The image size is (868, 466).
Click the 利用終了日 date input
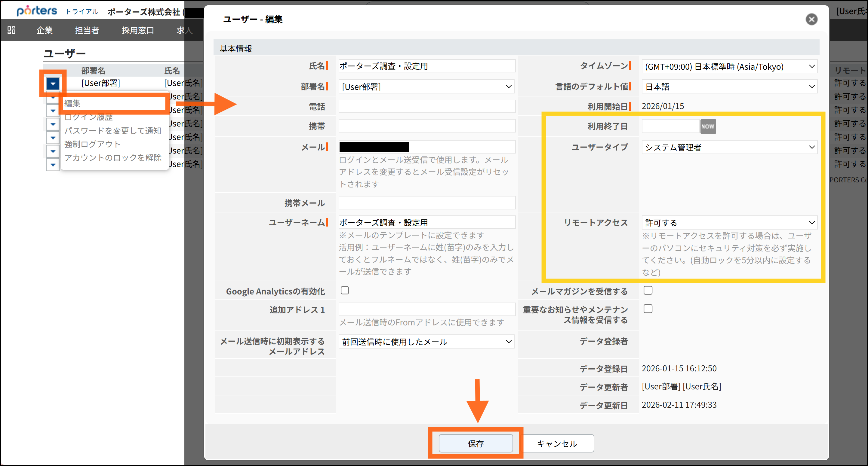click(670, 126)
